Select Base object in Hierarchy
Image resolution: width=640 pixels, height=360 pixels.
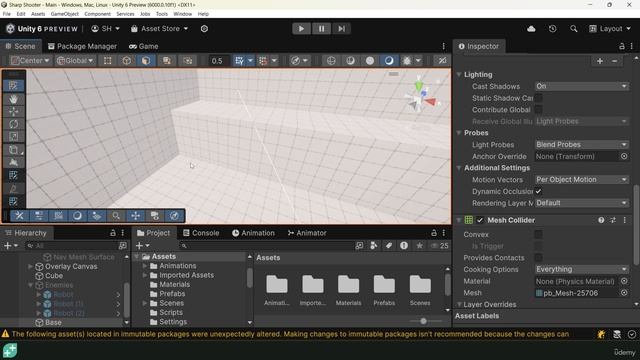pos(53,322)
